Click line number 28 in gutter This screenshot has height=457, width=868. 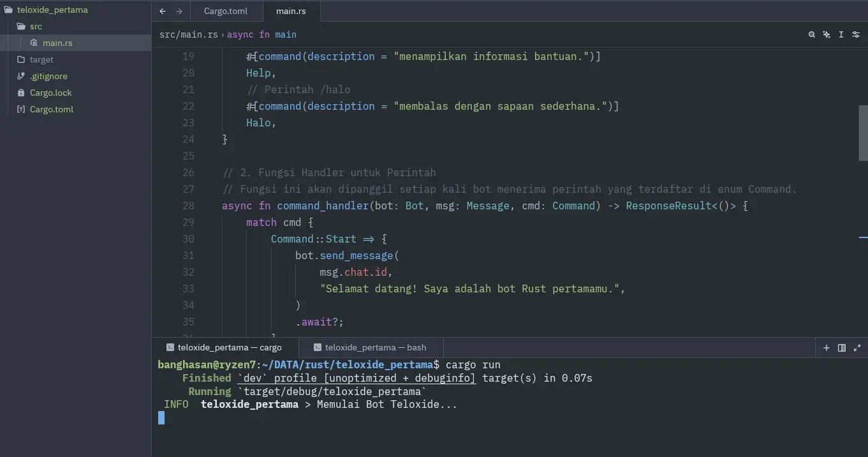[188, 206]
